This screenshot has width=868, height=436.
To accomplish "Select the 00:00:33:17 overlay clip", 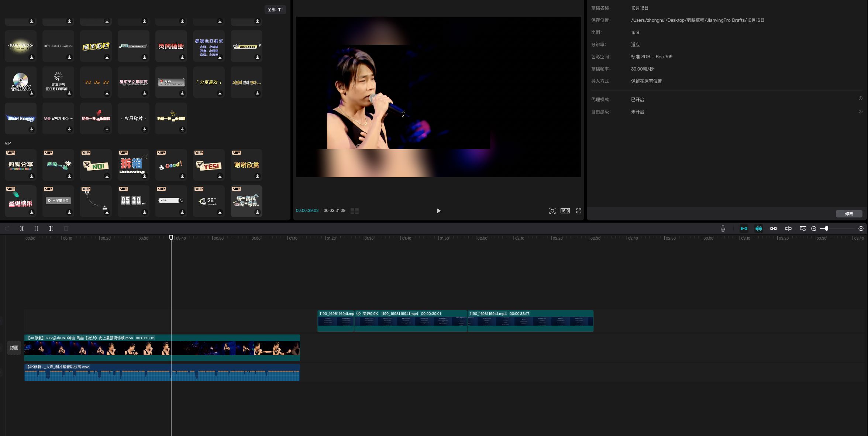I will point(531,321).
